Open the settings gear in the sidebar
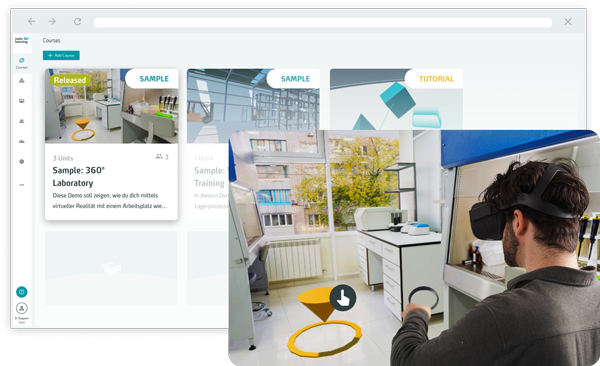Image resolution: width=600 pixels, height=366 pixels. point(22,162)
